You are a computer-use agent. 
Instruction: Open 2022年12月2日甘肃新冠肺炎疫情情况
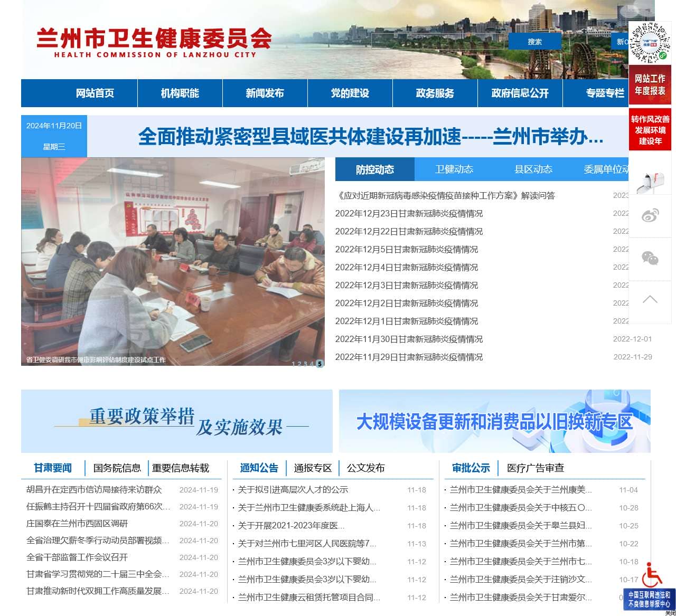coord(407,303)
